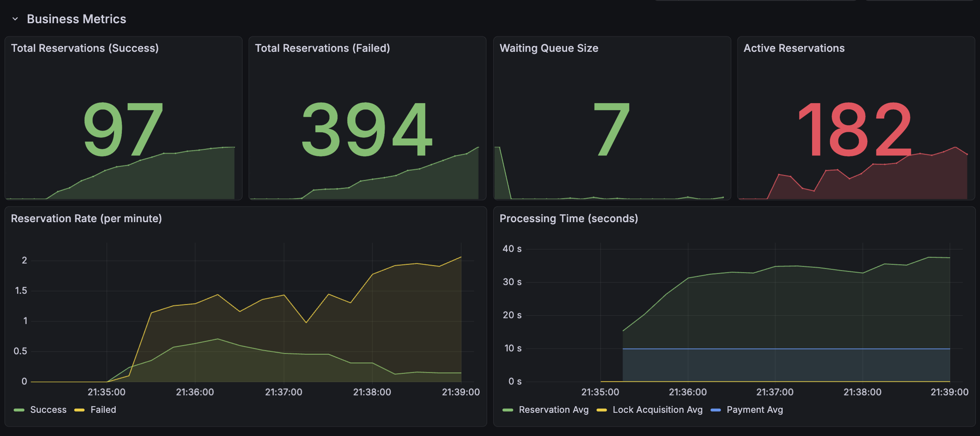The image size is (980, 436).
Task: Open the Waiting Queue Size panel title
Action: coord(548,48)
